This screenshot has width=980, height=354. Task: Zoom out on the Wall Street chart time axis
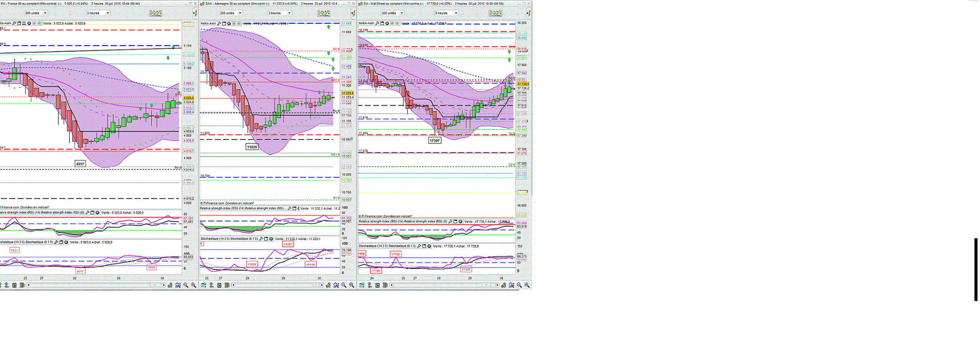pos(519,285)
